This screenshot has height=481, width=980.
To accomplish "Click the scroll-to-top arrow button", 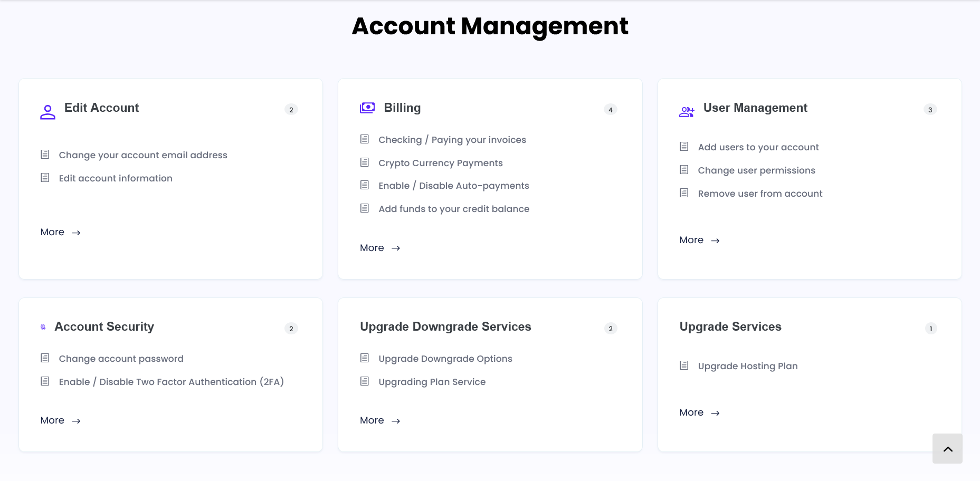I will (x=947, y=449).
